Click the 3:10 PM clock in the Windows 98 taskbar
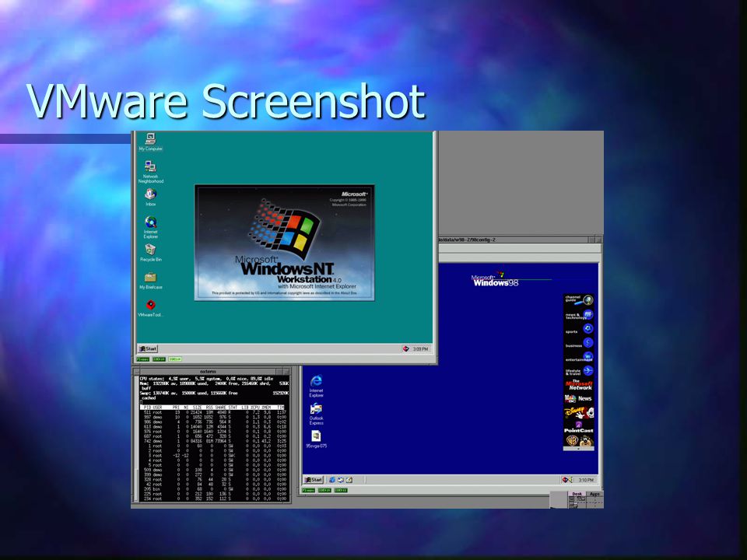This screenshot has height=560, width=747. pos(586,480)
